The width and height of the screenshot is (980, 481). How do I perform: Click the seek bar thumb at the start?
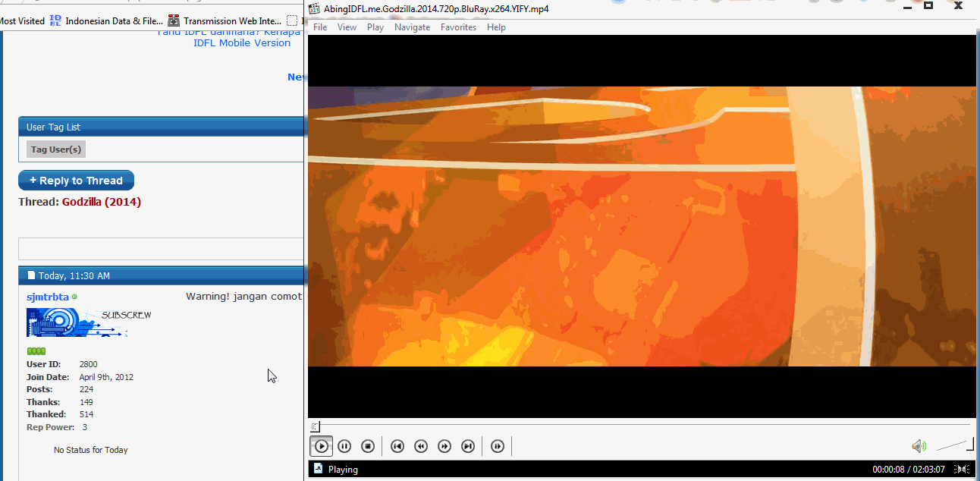click(316, 427)
